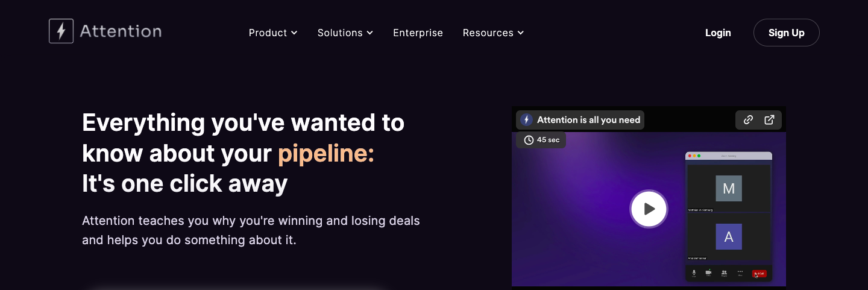Click the clock icon next to 45 sec
868x290 pixels.
pyautogui.click(x=529, y=140)
